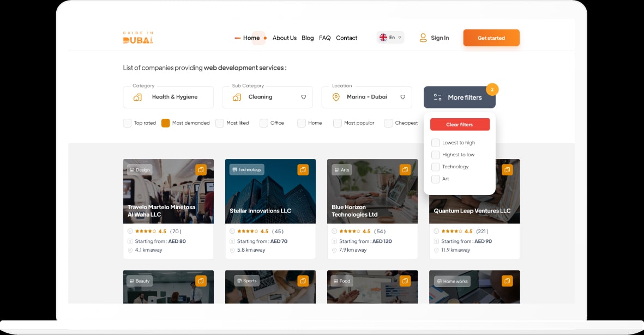Screen dimensions: 644x335
Task: Tick the Cheapest filter checkbox
Action: (388, 123)
